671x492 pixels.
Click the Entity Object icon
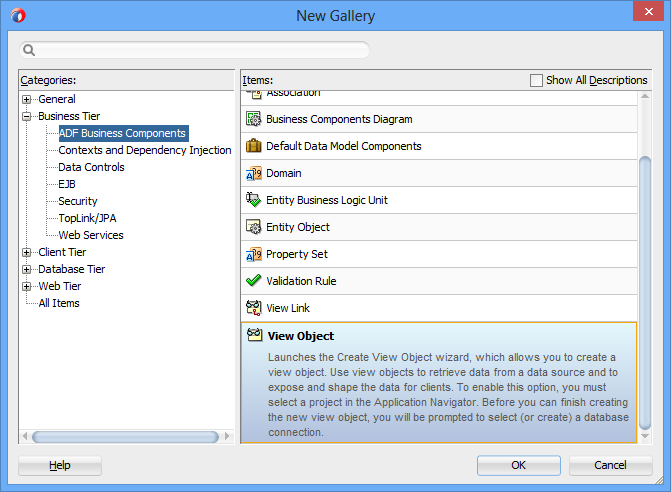pyautogui.click(x=253, y=227)
